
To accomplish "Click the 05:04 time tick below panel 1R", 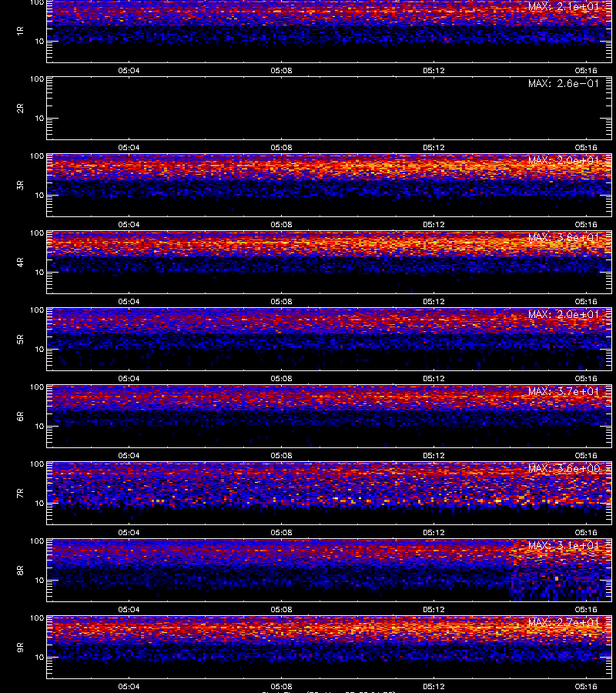I will [129, 70].
